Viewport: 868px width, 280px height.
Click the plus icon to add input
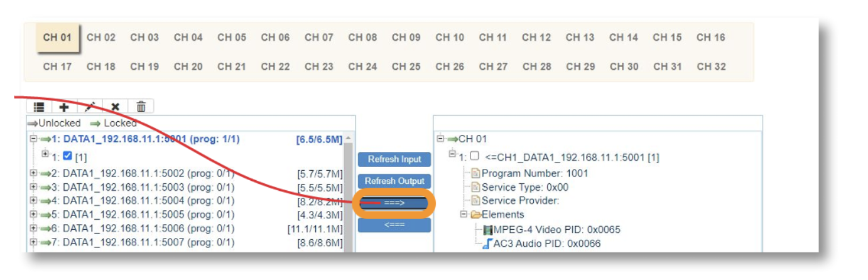coord(64,107)
